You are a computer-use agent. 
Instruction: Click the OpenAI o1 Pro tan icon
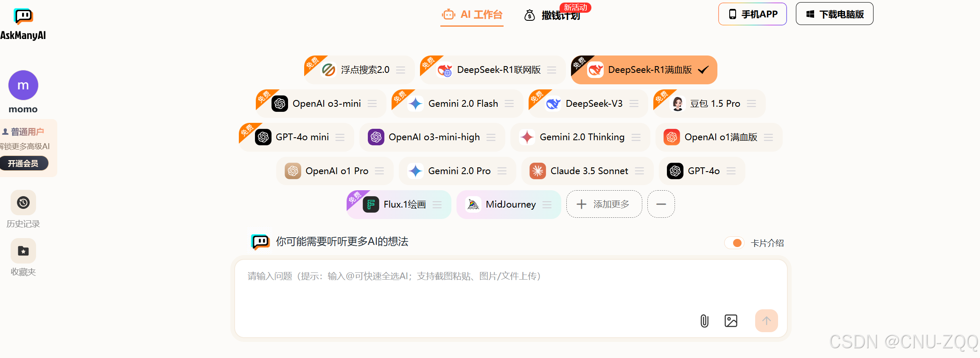pyautogui.click(x=293, y=171)
